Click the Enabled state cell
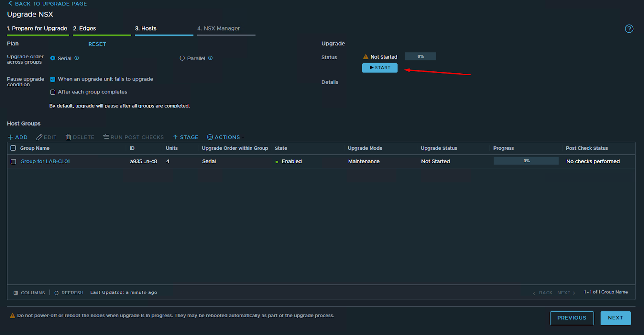Viewport: 644px width, 335px height. [289, 161]
